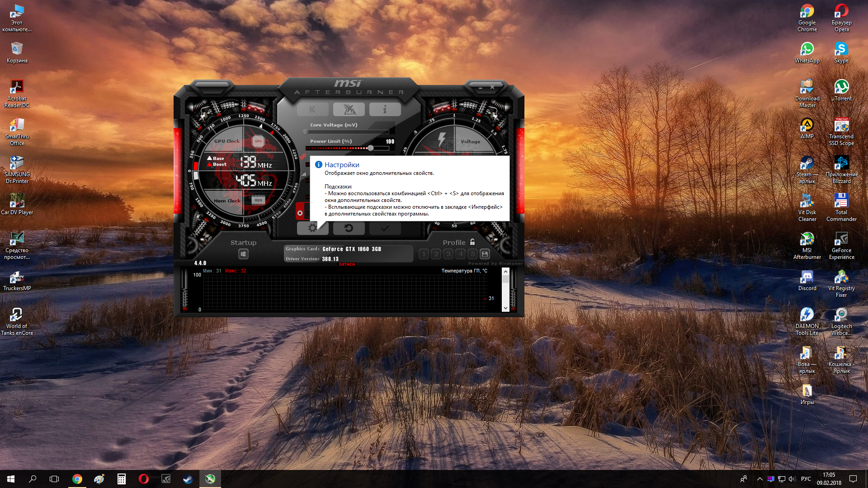Open Skype desktop shortcut
Viewport: 868px width, 488px height.
[x=841, y=52]
